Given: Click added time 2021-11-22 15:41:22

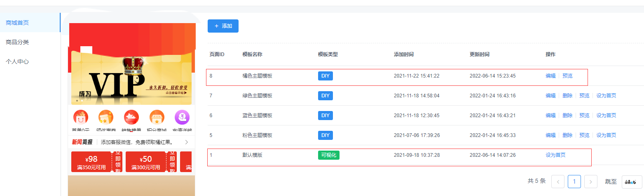Looking at the screenshot, I should (417, 76).
